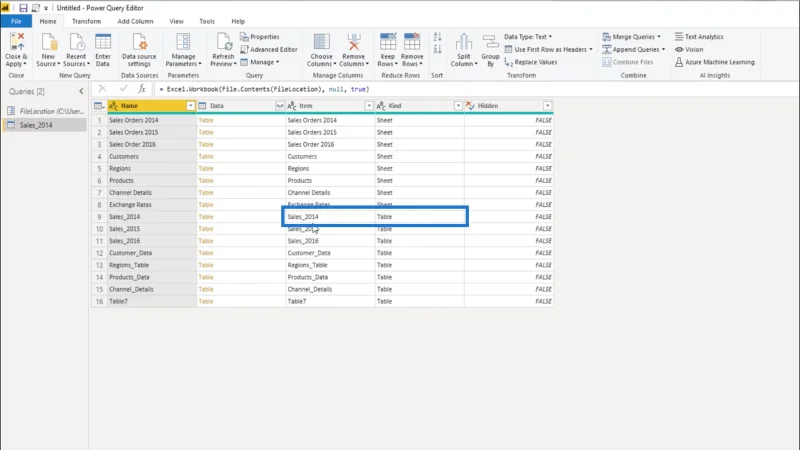The height and width of the screenshot is (450, 800).
Task: Click Use First Row as Headers
Action: 548,49
